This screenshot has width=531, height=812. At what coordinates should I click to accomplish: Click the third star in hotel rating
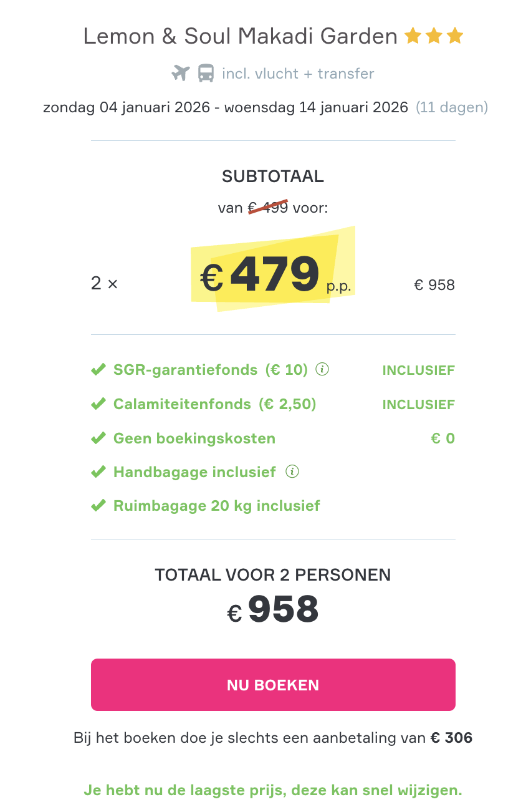[x=455, y=36]
